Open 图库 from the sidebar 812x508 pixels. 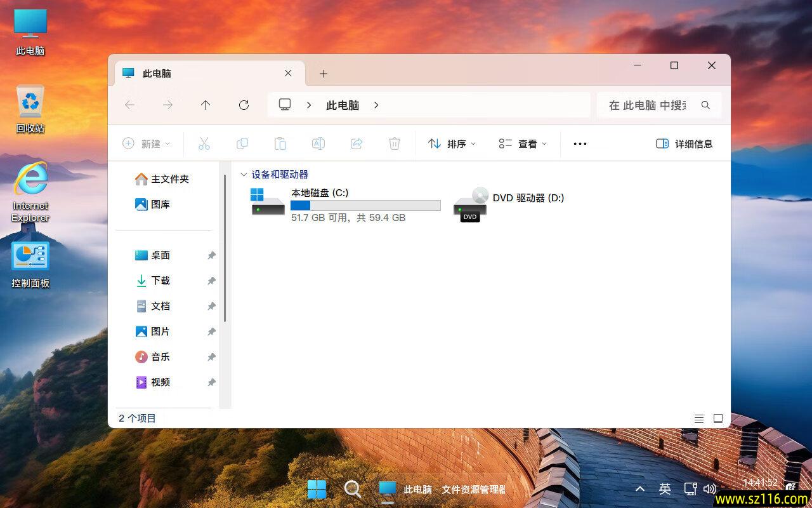[x=159, y=204]
